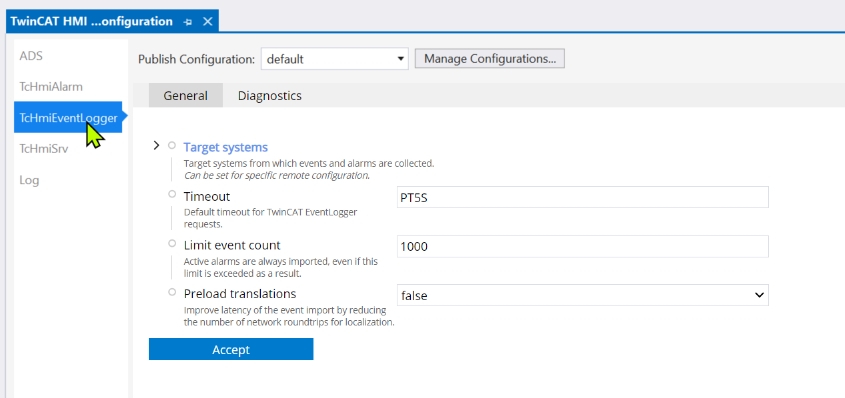
Task: Expand the Target systems chevron
Action: [156, 145]
